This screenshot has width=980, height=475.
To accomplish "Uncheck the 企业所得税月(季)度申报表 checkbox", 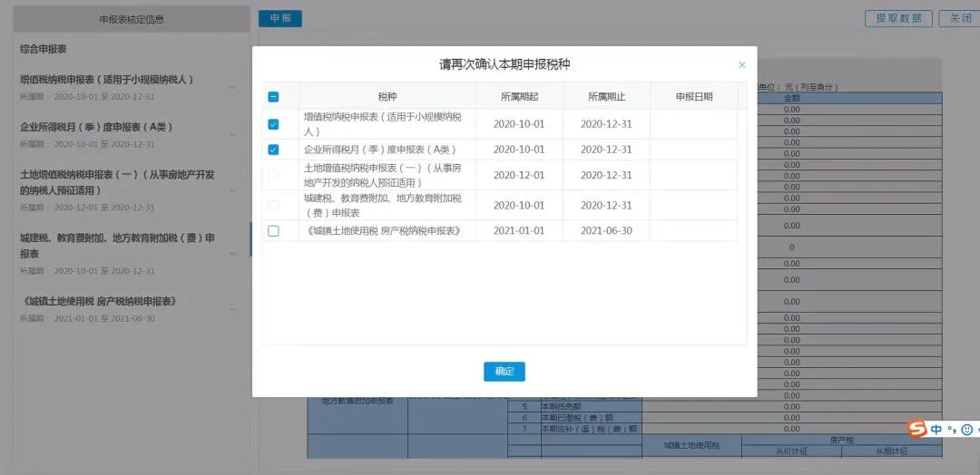I will pyautogui.click(x=273, y=150).
